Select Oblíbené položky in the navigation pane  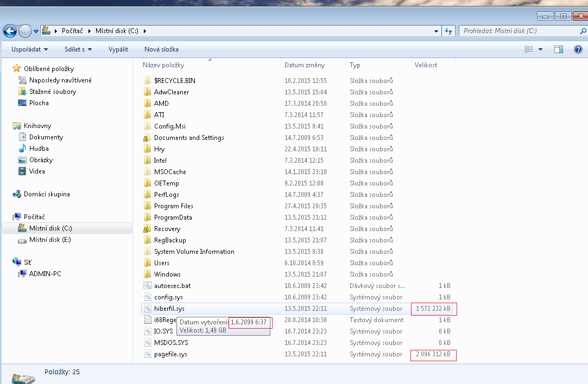(49, 69)
